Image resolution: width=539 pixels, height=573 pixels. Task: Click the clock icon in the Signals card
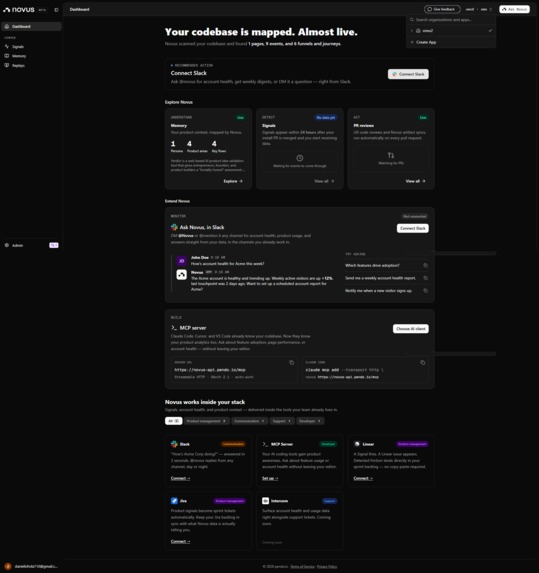pos(300,158)
